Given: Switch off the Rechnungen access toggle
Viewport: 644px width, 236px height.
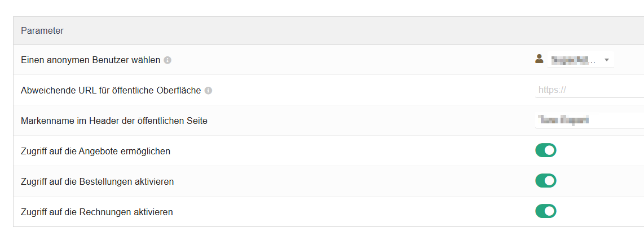Looking at the screenshot, I should pyautogui.click(x=545, y=211).
